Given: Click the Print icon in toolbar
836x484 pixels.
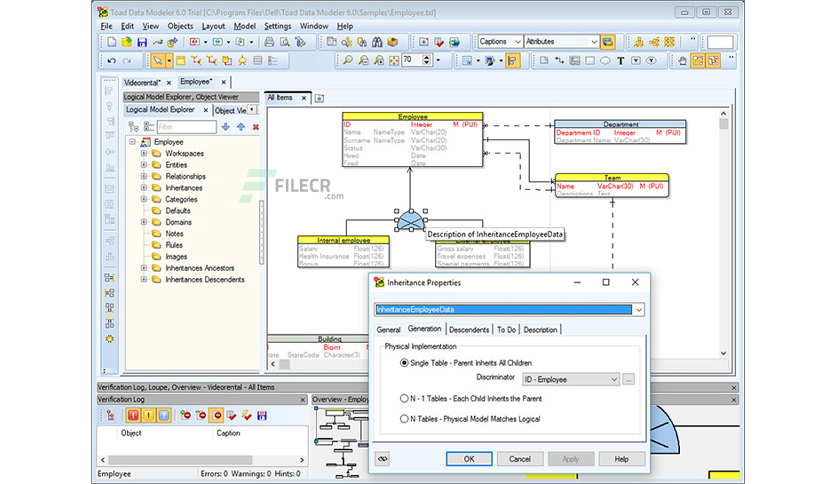Looking at the screenshot, I should point(269,42).
